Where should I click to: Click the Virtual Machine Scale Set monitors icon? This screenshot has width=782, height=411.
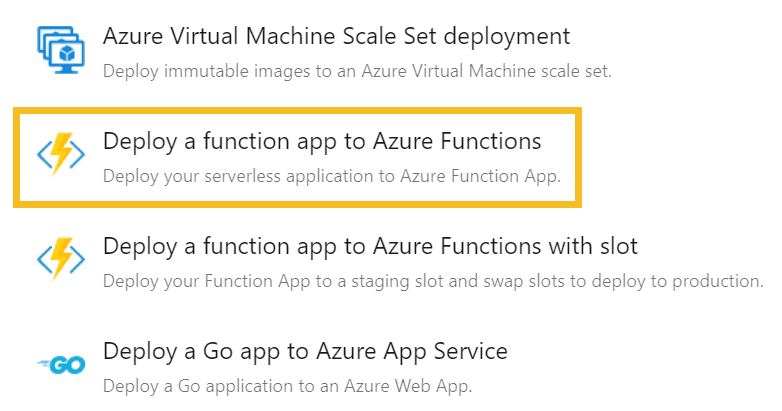click(x=61, y=50)
